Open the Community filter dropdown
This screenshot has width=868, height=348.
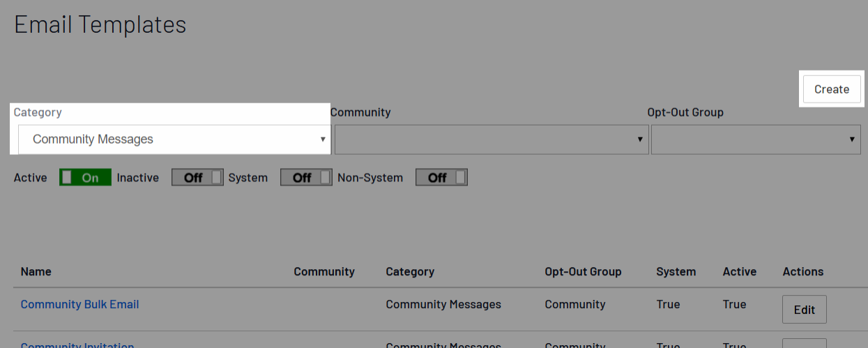[492, 139]
